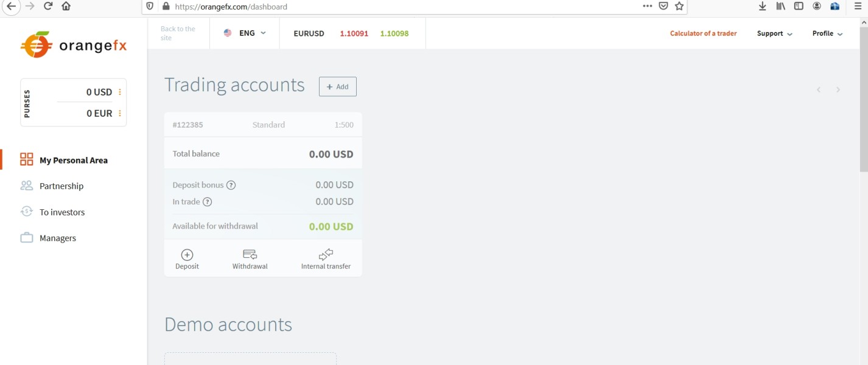Go back with the browser back arrow
This screenshot has width=868, height=365.
pos(11,7)
